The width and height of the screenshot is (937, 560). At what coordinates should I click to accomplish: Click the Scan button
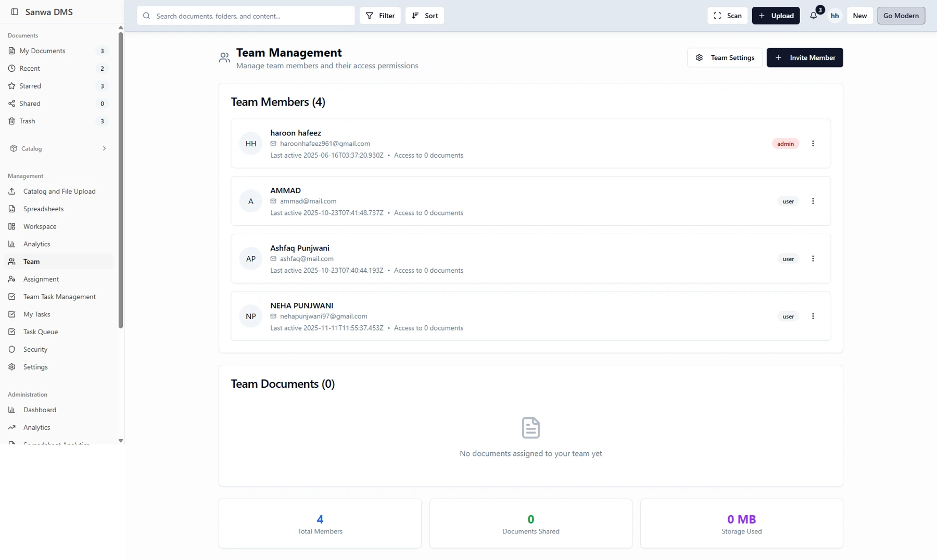(727, 16)
